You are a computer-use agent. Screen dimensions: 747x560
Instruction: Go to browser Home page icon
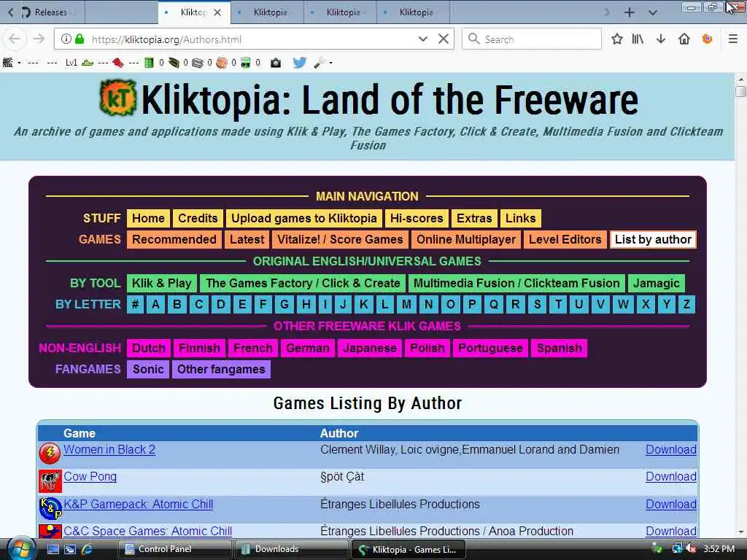[684, 39]
